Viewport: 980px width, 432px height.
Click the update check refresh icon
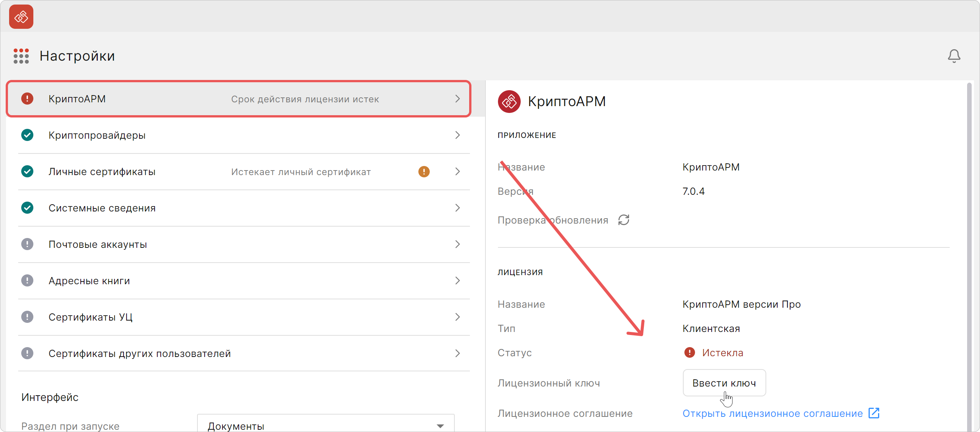pyautogui.click(x=623, y=220)
